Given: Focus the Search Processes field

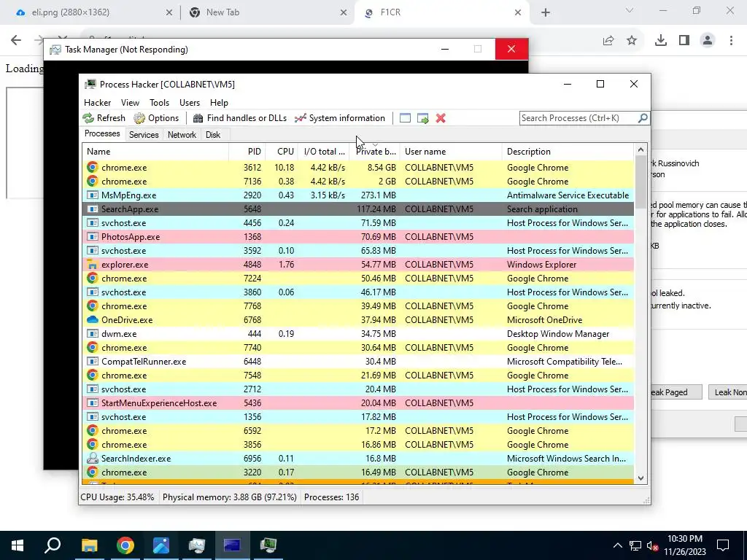Looking at the screenshot, I should click(x=578, y=118).
